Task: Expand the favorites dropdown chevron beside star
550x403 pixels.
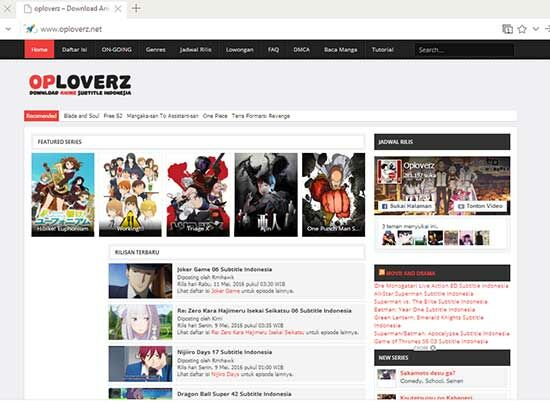Action: pos(535,29)
